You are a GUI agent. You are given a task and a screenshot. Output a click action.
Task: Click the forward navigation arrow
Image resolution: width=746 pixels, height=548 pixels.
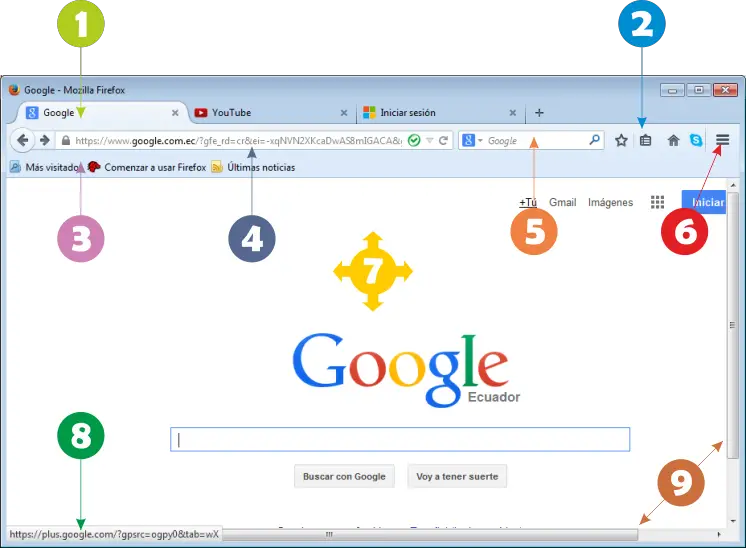pos(45,140)
